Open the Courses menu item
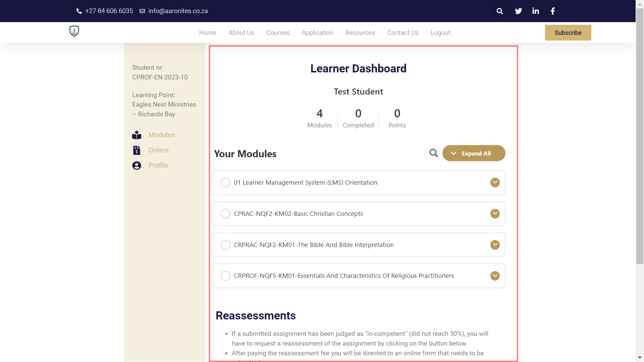644x362 pixels. (278, 33)
